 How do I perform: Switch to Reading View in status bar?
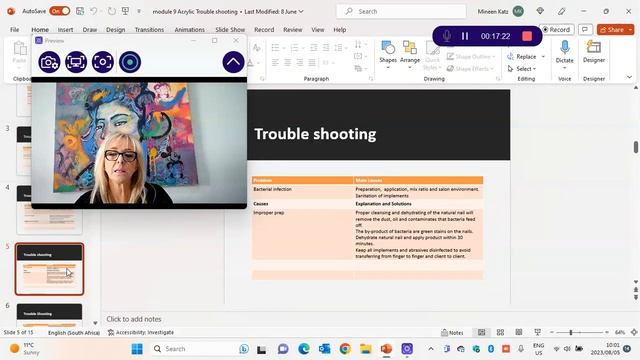click(x=519, y=333)
